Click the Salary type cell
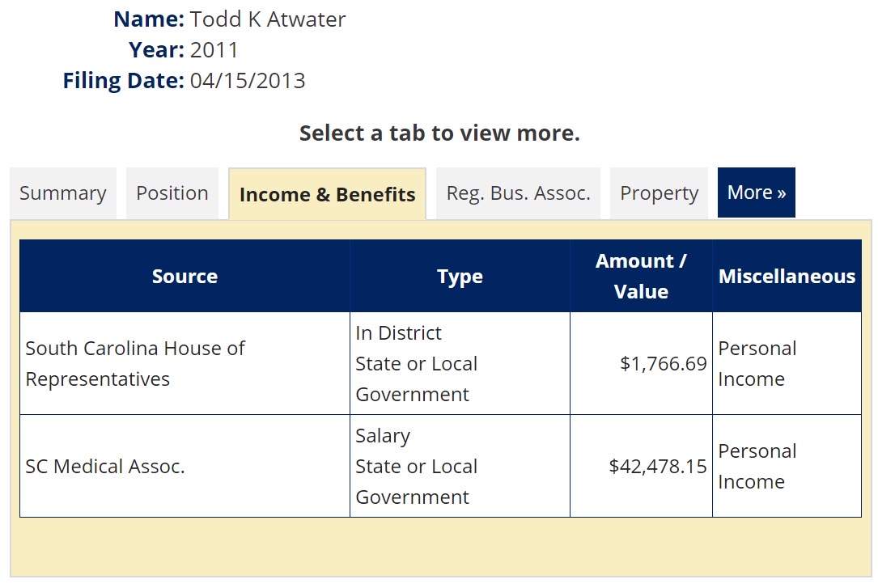The height and width of the screenshot is (588, 878). tap(416, 467)
